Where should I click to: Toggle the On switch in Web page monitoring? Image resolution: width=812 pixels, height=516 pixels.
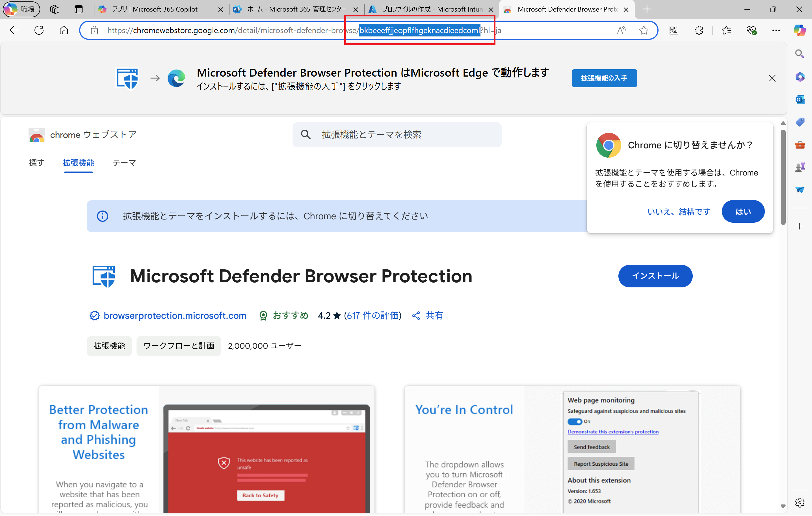[575, 422]
